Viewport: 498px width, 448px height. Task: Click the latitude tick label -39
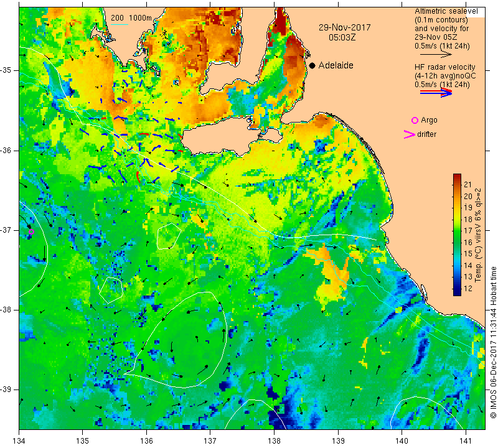[x=6, y=390]
